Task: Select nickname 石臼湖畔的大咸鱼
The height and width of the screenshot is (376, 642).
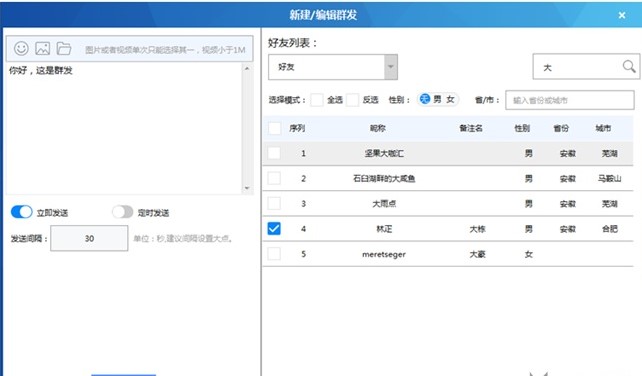Action: pos(384,178)
